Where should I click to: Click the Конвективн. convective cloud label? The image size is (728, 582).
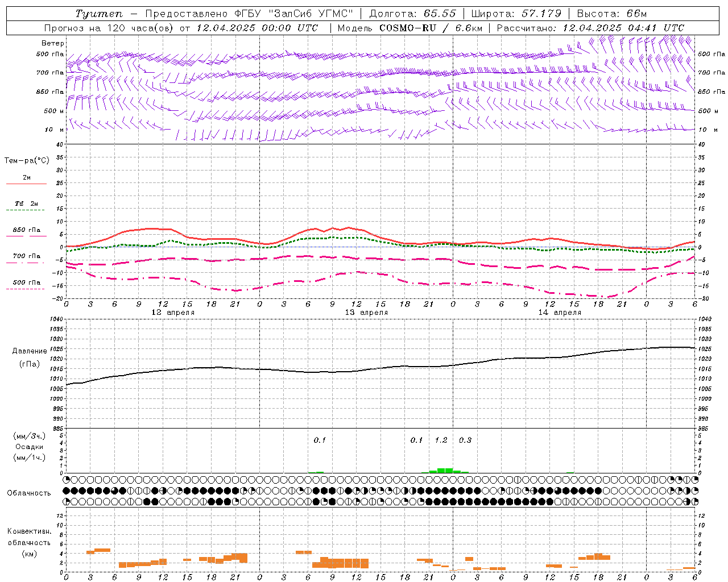[x=30, y=531]
